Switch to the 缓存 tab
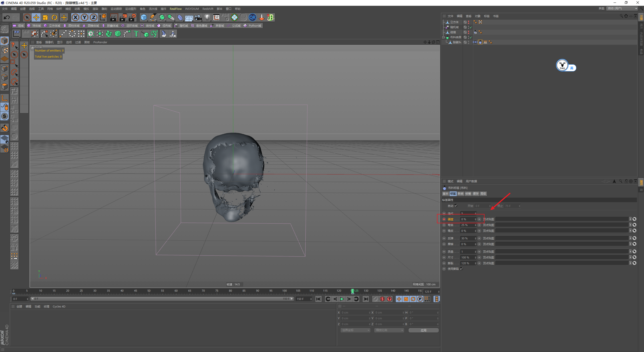 (x=475, y=194)
